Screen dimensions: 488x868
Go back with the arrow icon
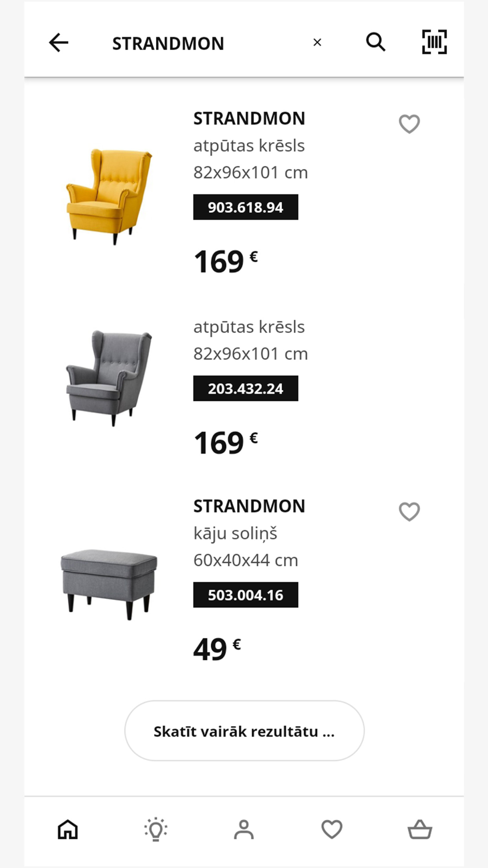(x=59, y=42)
